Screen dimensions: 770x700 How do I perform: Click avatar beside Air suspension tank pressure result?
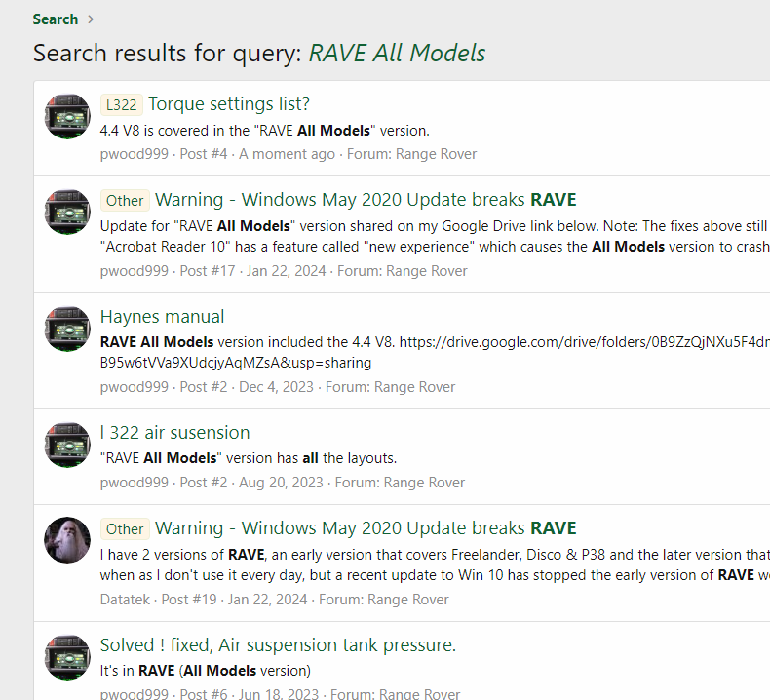[67, 657]
